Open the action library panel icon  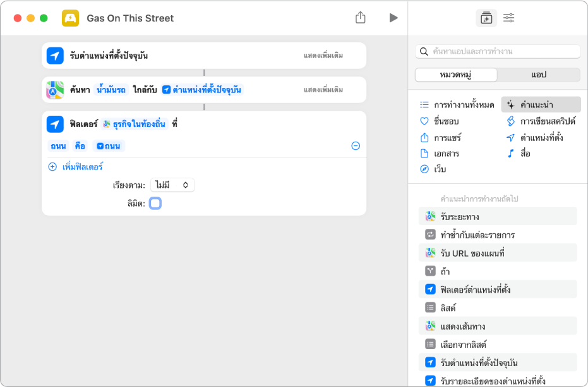(x=486, y=18)
